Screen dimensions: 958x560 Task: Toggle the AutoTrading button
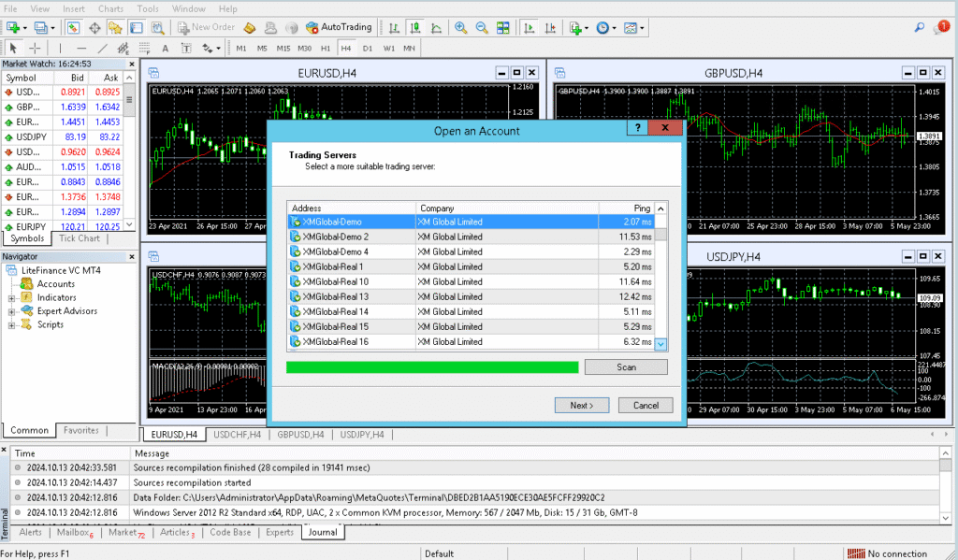pos(339,27)
